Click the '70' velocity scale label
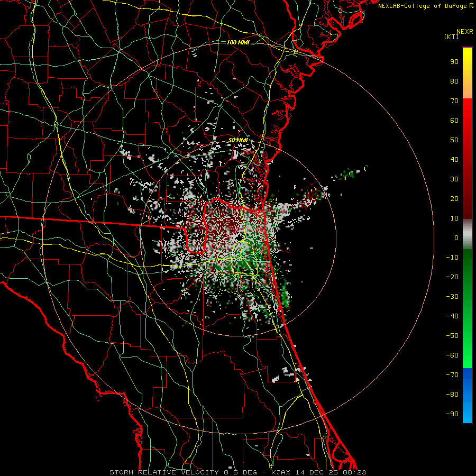 [x=454, y=101]
